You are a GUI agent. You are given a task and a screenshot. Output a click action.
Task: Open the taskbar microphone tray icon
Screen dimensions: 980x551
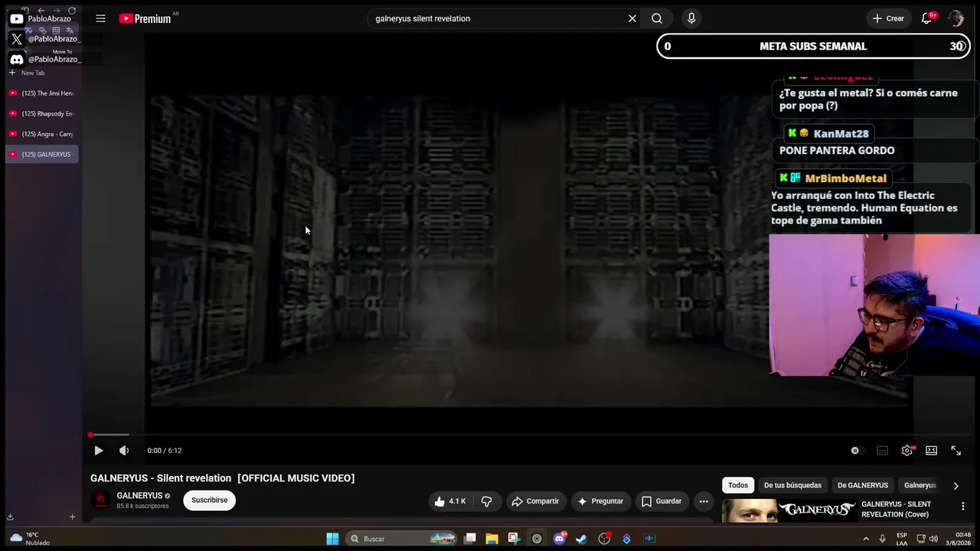pyautogui.click(x=883, y=539)
